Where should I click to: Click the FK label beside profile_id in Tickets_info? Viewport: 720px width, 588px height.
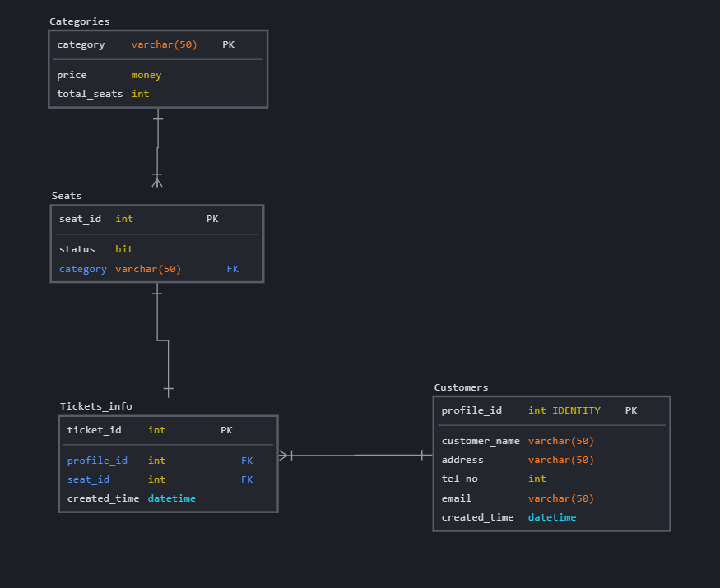click(x=247, y=460)
